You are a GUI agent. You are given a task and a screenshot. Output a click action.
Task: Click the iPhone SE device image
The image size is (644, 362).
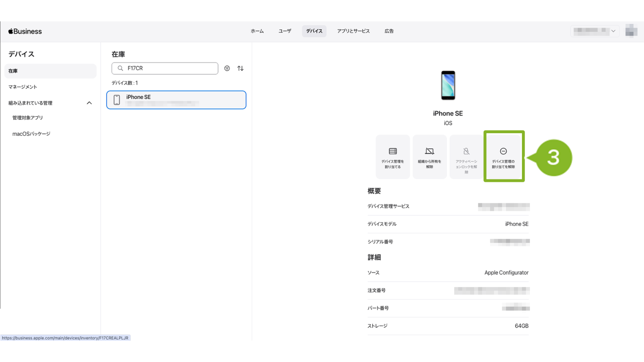448,85
